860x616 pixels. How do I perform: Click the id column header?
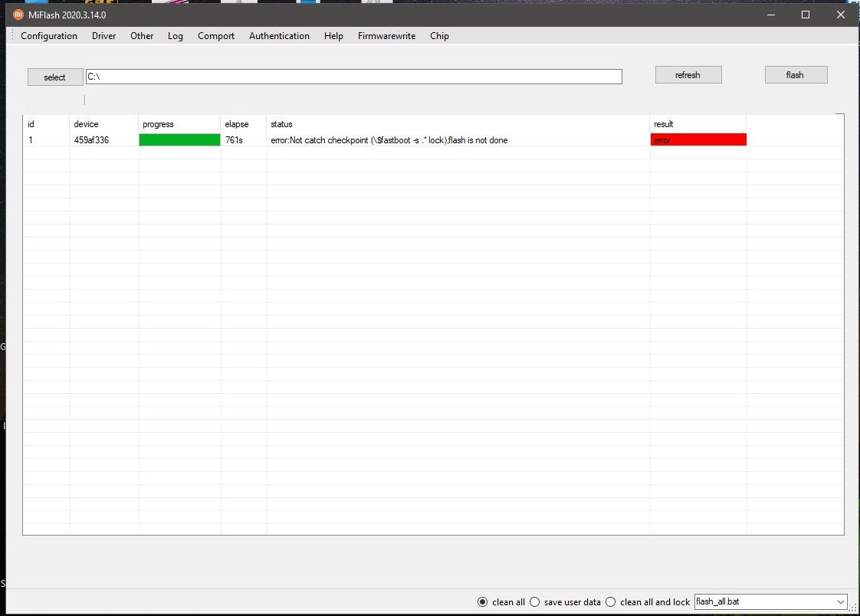46,124
